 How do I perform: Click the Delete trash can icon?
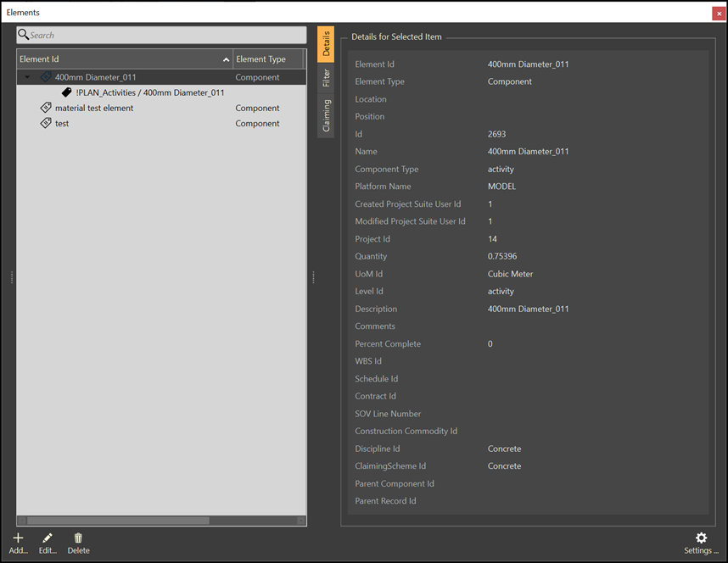tap(78, 538)
